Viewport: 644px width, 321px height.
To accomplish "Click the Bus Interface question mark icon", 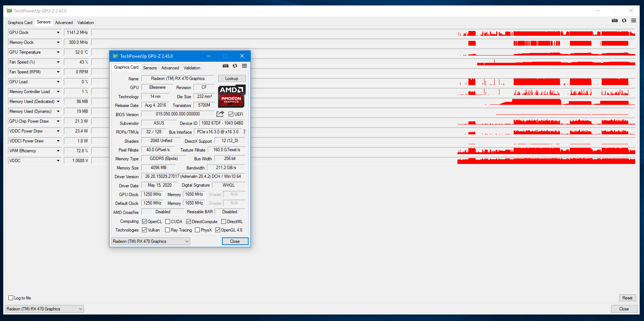I will [x=244, y=132].
